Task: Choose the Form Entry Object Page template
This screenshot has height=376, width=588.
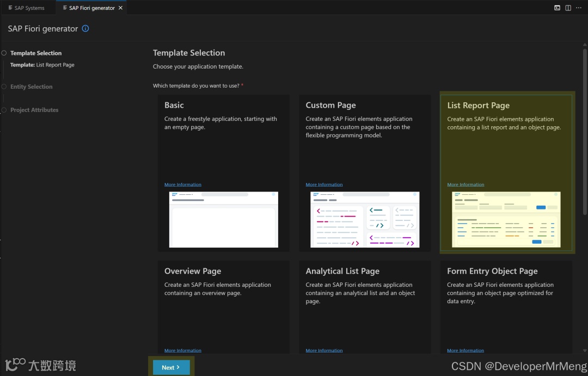Action: click(x=506, y=307)
